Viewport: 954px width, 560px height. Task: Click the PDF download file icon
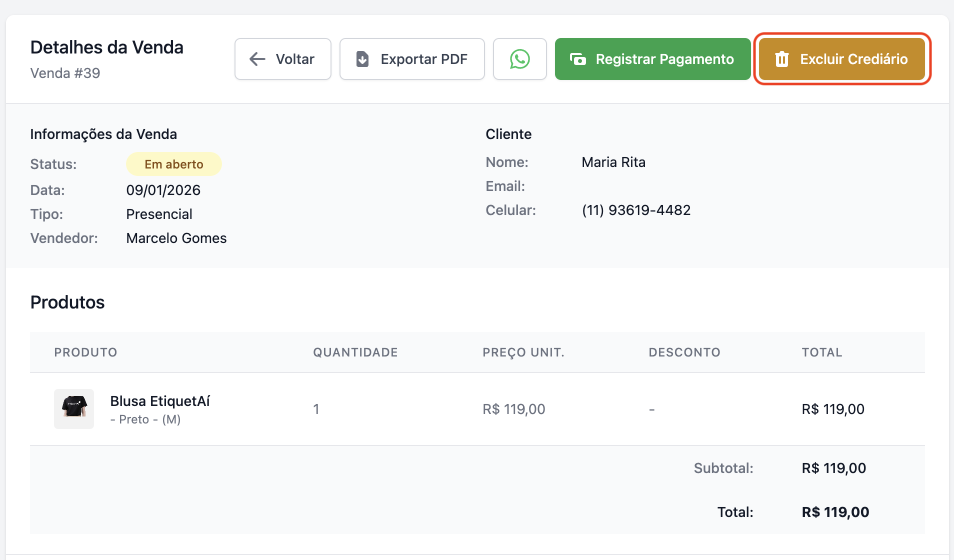362,59
